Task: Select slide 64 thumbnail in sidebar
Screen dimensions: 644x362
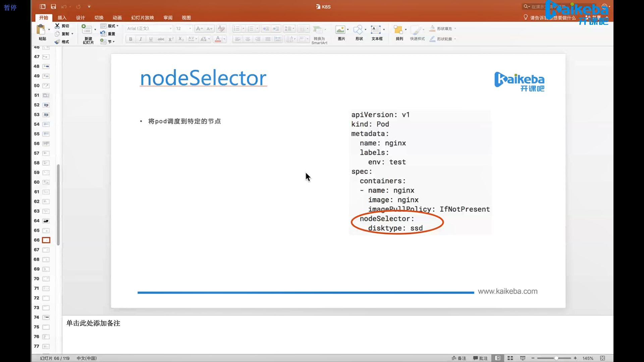Action: click(46, 221)
